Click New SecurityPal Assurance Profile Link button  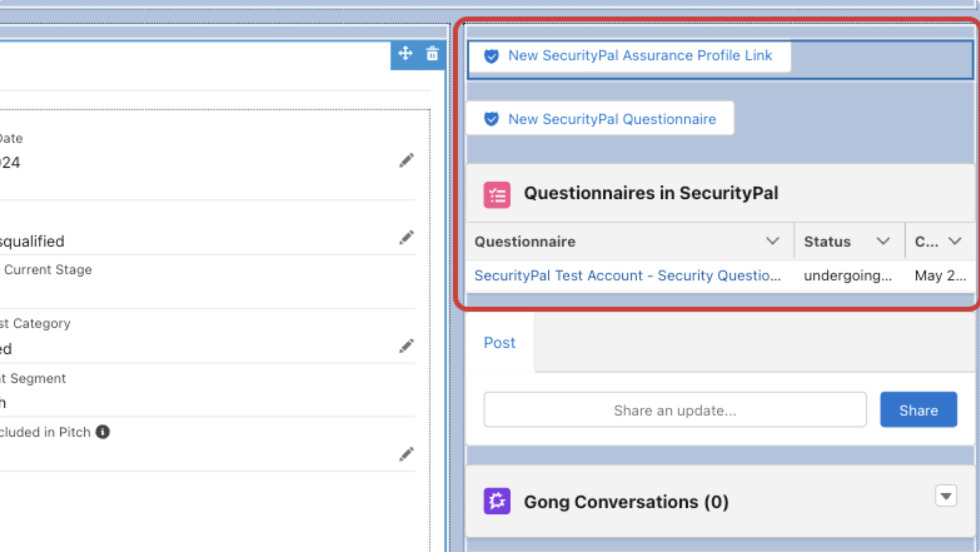click(629, 56)
